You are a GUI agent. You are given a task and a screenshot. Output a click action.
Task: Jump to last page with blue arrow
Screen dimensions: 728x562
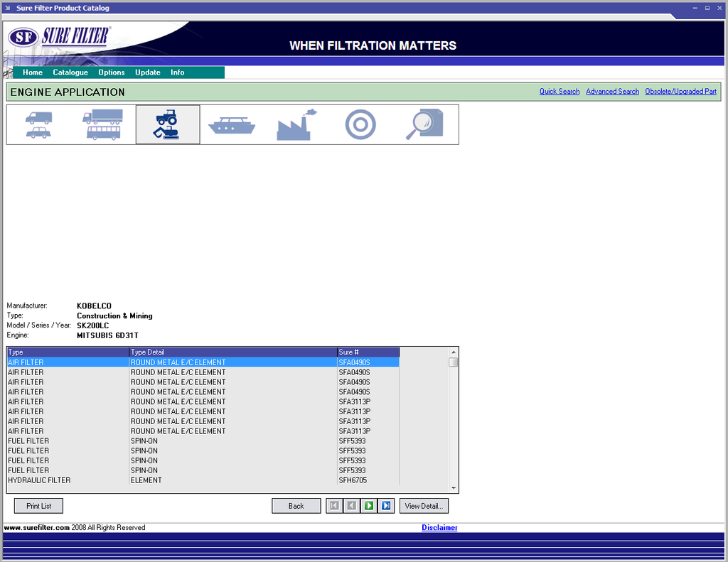pyautogui.click(x=386, y=506)
